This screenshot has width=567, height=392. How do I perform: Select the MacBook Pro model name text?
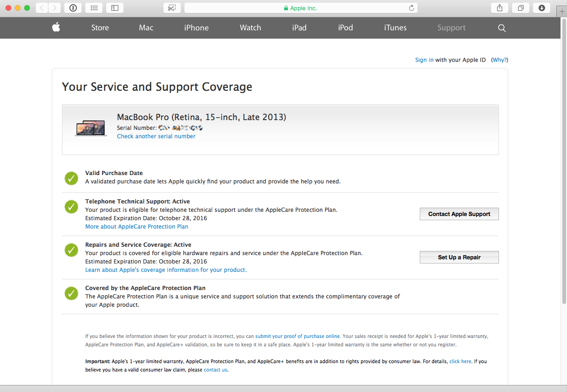pyautogui.click(x=201, y=117)
